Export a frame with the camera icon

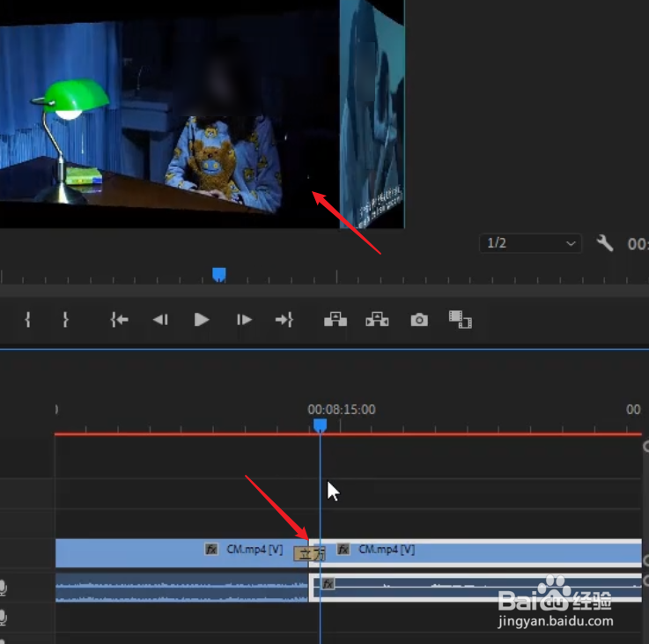point(419,320)
